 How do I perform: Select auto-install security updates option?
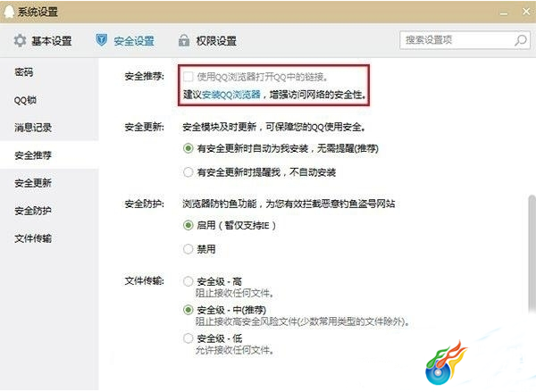188,148
